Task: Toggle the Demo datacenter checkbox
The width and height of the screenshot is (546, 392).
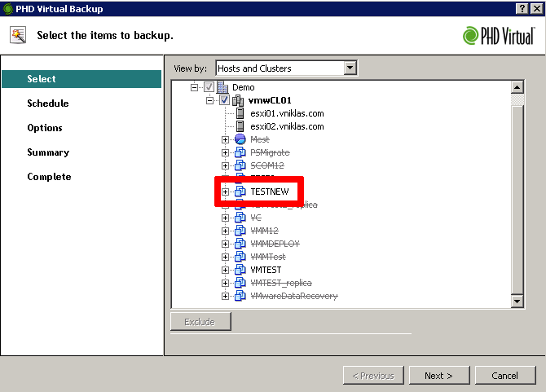Action: pos(209,87)
